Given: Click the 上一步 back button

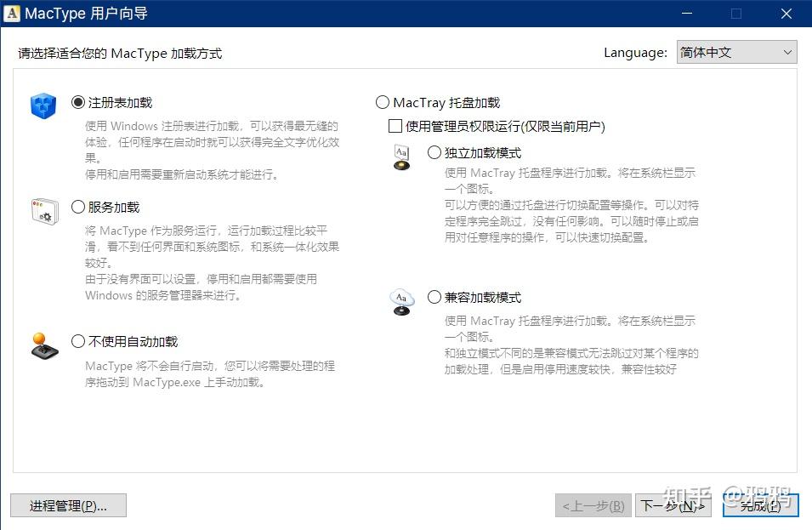Looking at the screenshot, I should [x=593, y=504].
